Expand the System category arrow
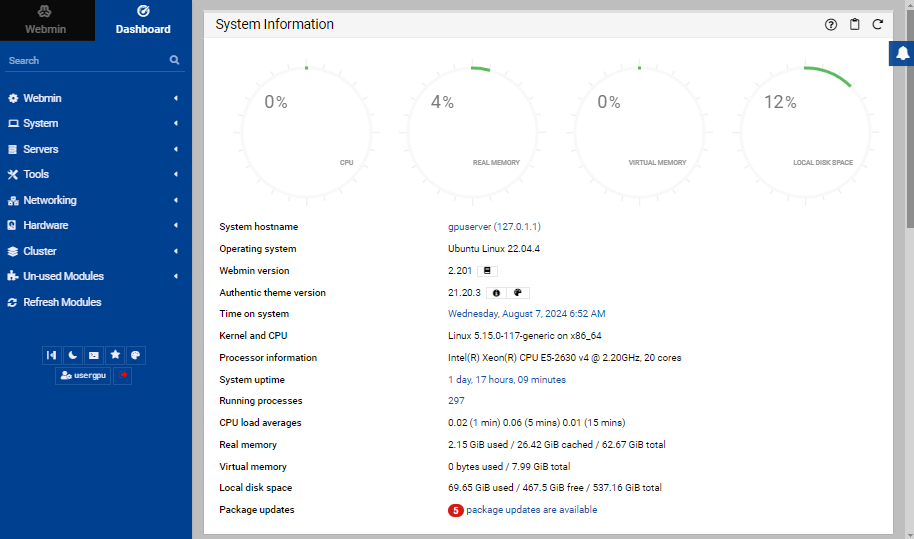The image size is (914, 539). pyautogui.click(x=175, y=124)
